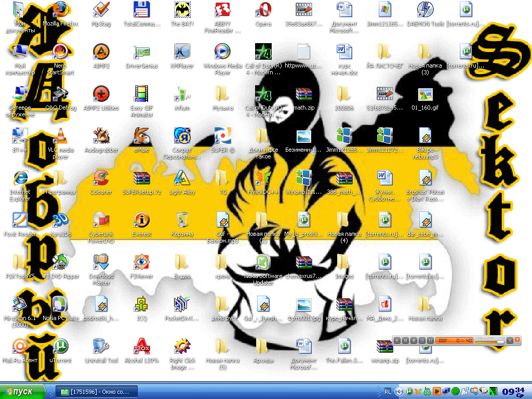
Task: Select the Xara3D6 shortcut
Action: coord(60,224)
